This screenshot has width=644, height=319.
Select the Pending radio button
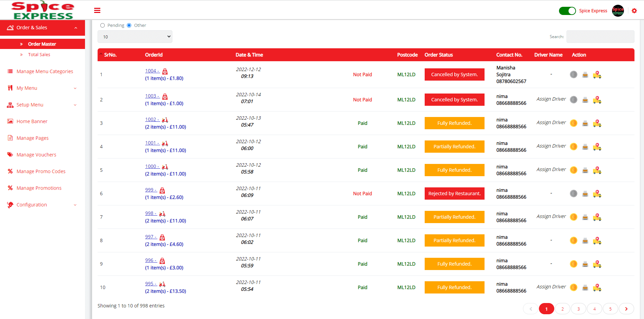(x=103, y=25)
